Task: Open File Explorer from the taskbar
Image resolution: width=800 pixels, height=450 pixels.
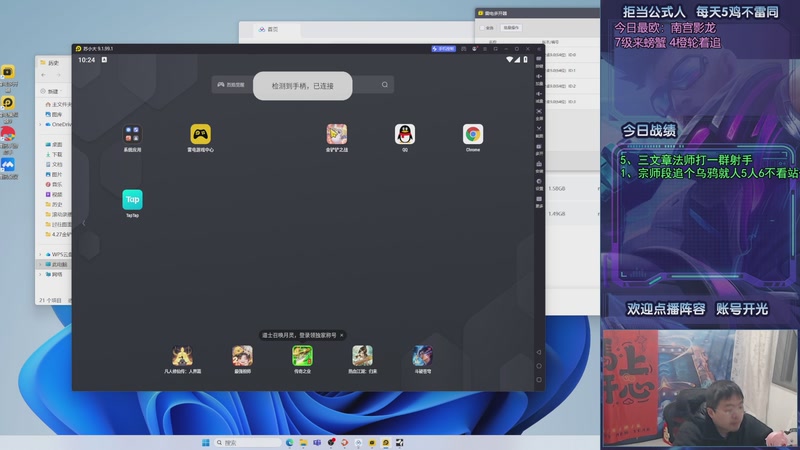Action: [x=304, y=442]
